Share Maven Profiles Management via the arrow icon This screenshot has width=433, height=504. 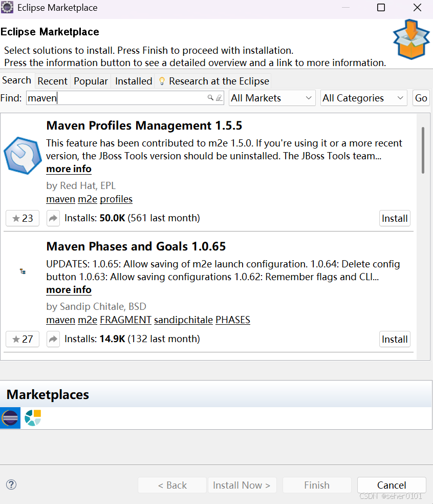(x=53, y=218)
